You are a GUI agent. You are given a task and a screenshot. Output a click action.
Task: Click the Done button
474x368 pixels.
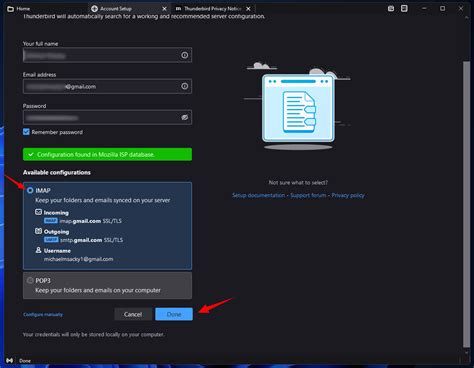pyautogui.click(x=174, y=314)
